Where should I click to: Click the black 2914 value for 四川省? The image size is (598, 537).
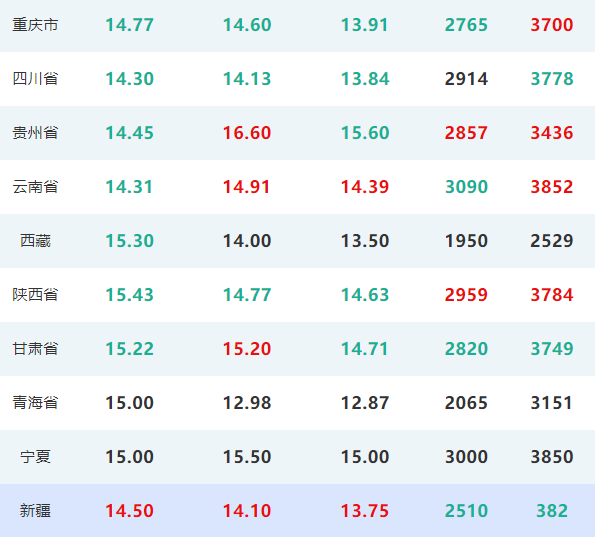pos(466,79)
